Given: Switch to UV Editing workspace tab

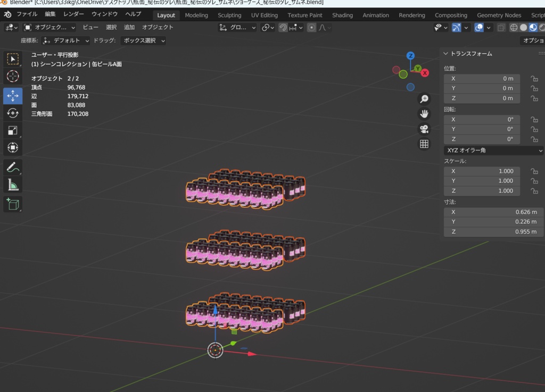Looking at the screenshot, I should (x=265, y=15).
